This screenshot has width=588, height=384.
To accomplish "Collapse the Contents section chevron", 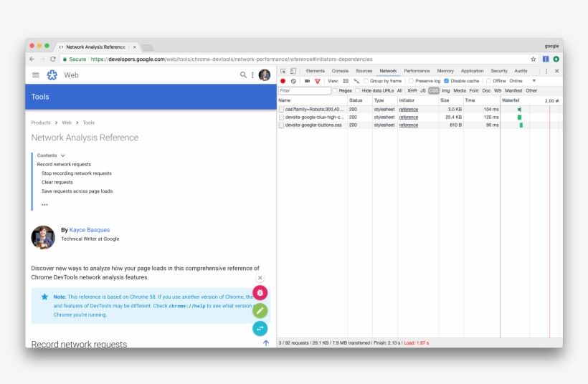I will click(63, 155).
